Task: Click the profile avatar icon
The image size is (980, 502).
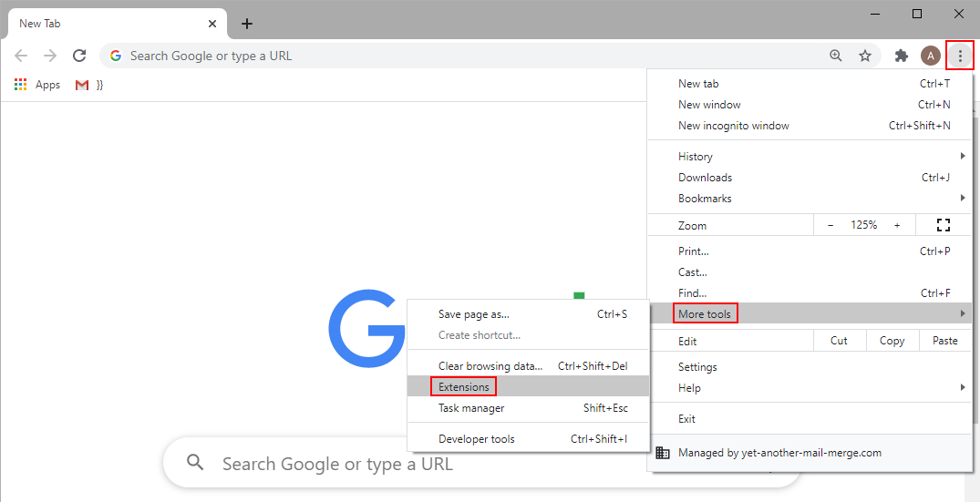Action: coord(931,56)
